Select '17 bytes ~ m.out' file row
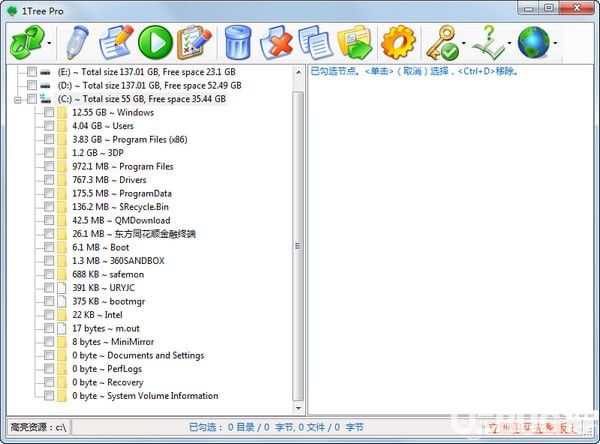 [106, 328]
